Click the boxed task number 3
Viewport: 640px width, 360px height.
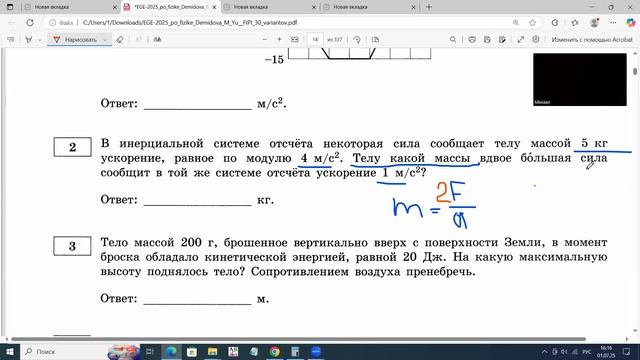point(72,246)
